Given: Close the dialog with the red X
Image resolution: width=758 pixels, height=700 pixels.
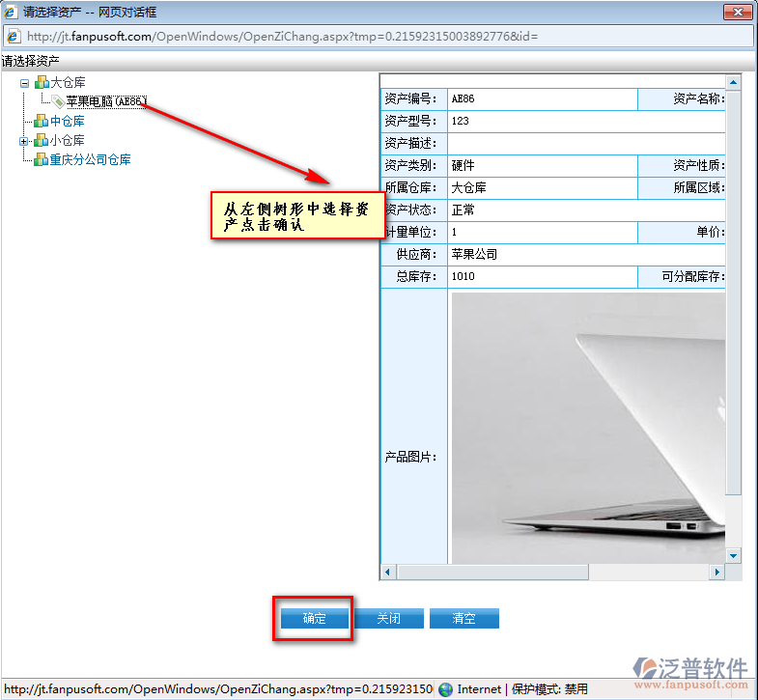Looking at the screenshot, I should [x=737, y=13].
